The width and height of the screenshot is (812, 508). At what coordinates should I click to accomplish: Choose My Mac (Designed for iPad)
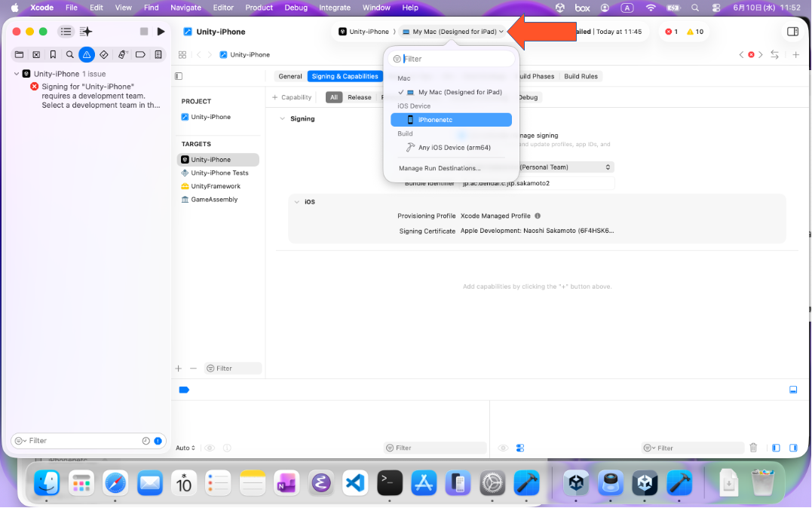(x=451, y=92)
